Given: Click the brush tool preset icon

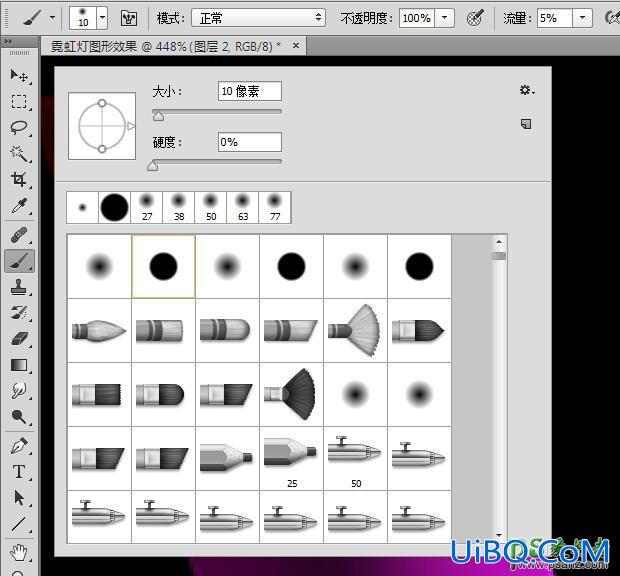Looking at the screenshot, I should click(32, 18).
